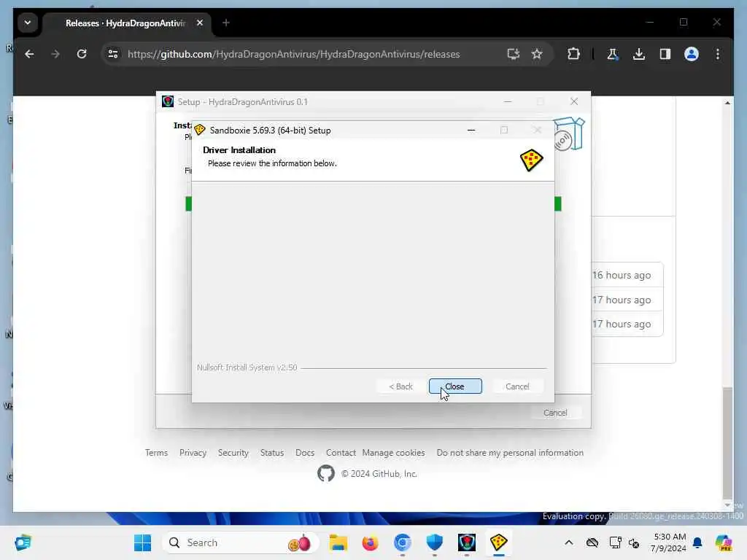This screenshot has height=560, width=747.
Task: Click the network tray icon
Action: coord(615,542)
